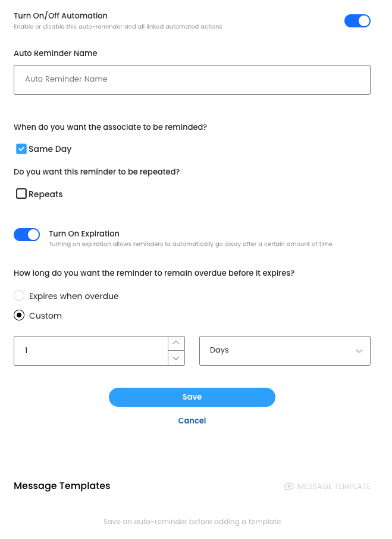Screen dimensions: 392x539
Task: Decrease the expiration value with down arrow
Action: tap(176, 358)
